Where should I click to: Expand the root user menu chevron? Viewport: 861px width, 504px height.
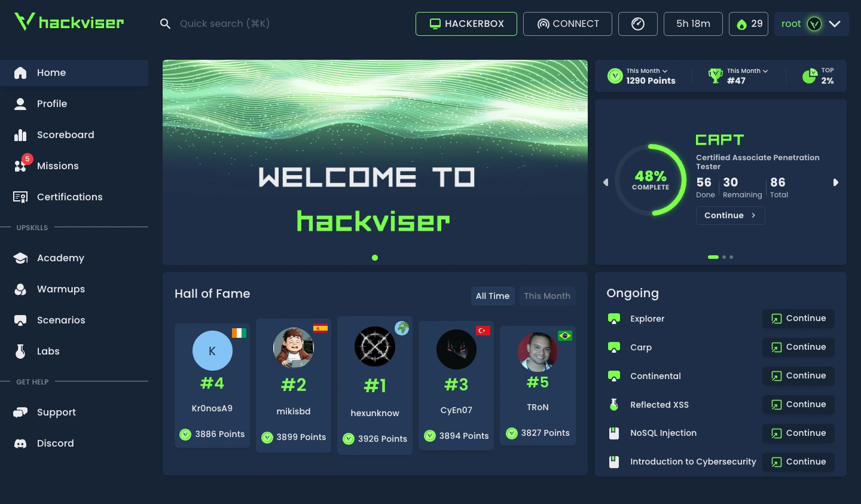pos(835,24)
